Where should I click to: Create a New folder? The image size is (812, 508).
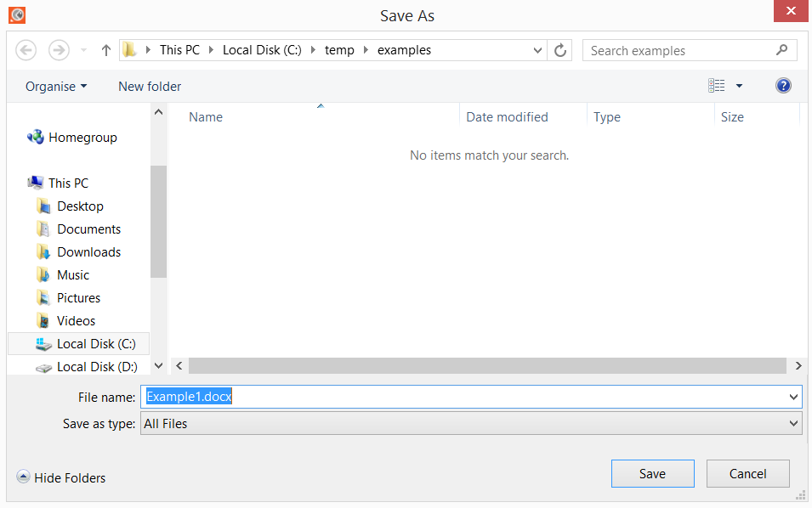click(149, 86)
